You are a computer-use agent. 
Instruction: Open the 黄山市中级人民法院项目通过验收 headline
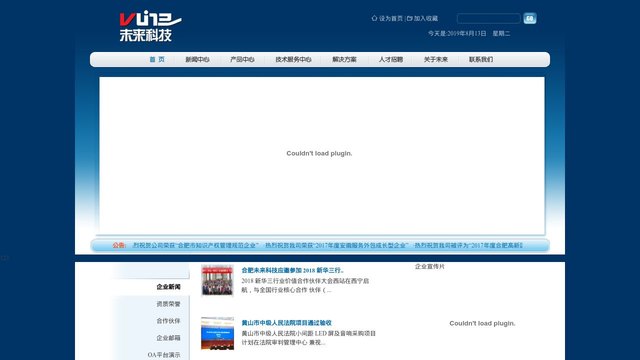pos(287,323)
